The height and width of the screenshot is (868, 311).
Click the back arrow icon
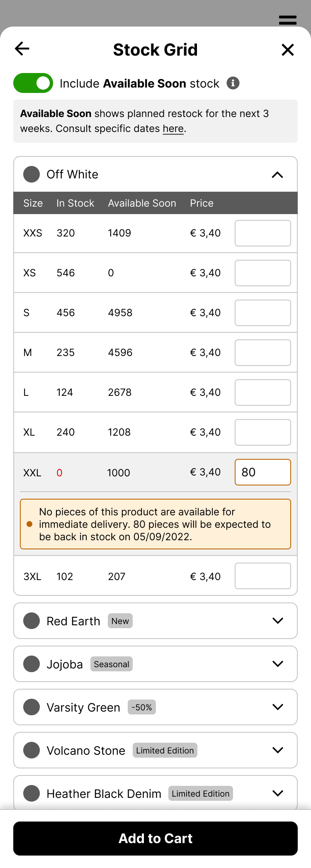[22, 49]
